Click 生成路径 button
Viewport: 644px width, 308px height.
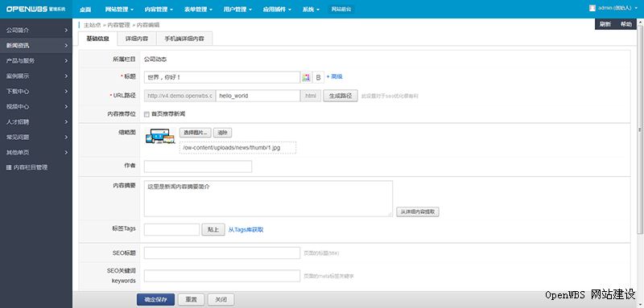[341, 96]
